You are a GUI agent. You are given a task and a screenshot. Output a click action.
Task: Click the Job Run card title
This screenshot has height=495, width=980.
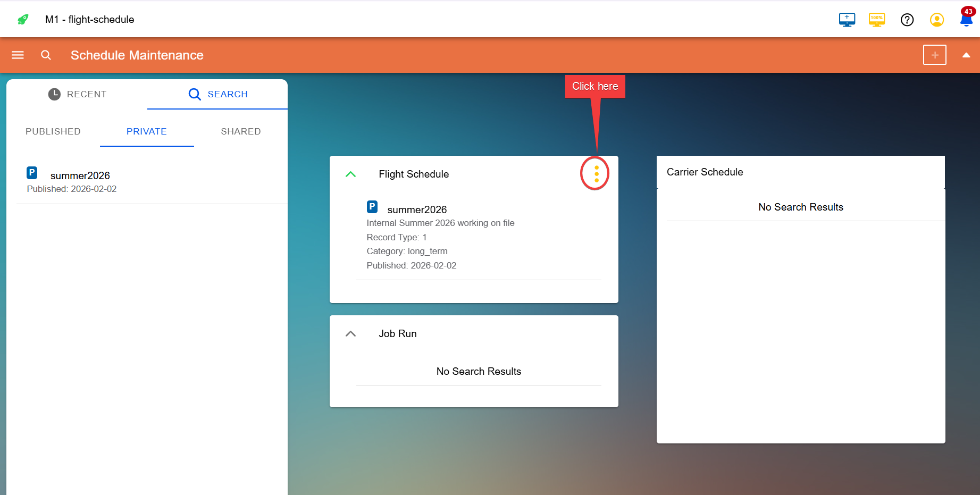tap(398, 334)
